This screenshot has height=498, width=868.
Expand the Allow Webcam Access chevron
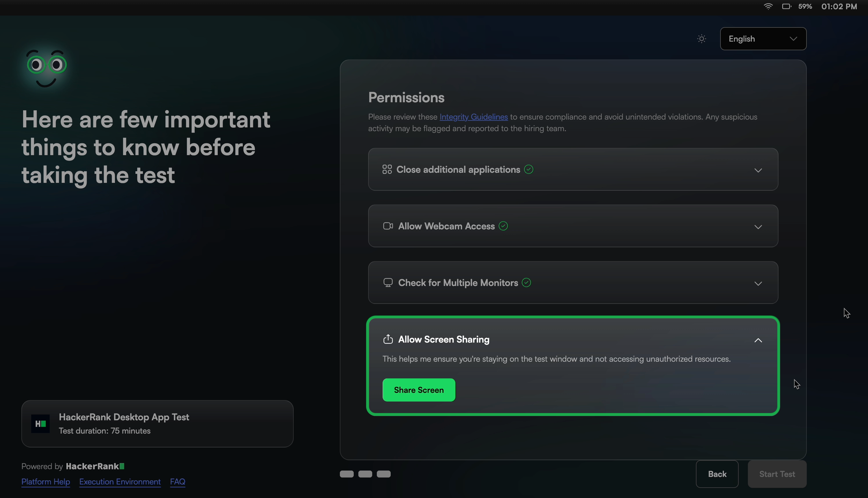[x=758, y=227]
